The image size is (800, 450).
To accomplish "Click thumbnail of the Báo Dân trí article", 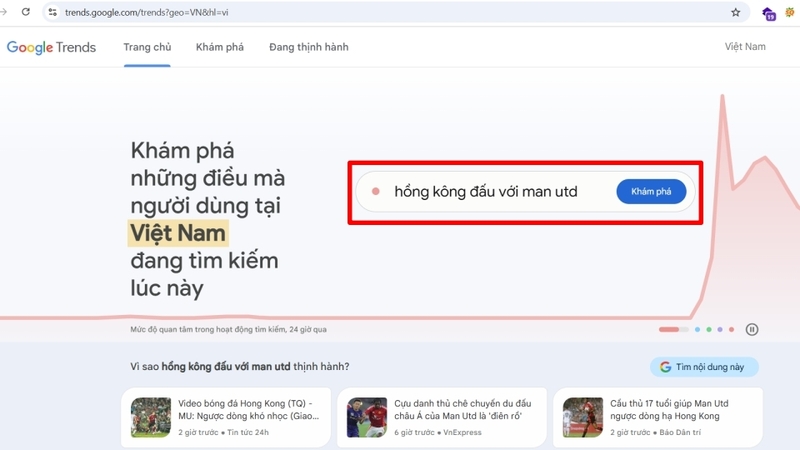I will coord(583,417).
